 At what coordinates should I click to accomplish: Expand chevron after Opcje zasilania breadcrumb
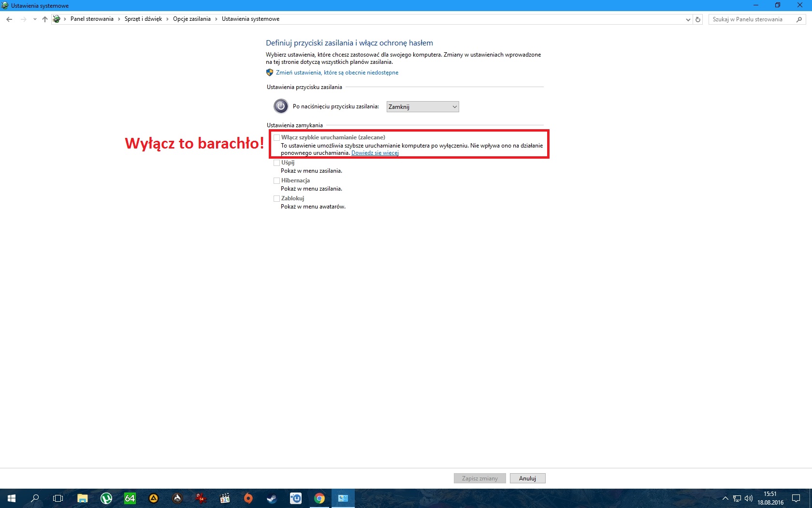point(216,19)
